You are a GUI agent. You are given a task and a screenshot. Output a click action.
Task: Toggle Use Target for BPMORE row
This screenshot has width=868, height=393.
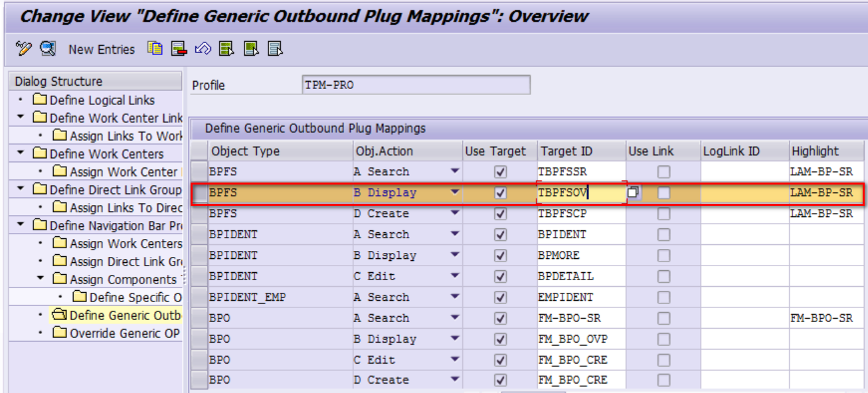point(501,256)
